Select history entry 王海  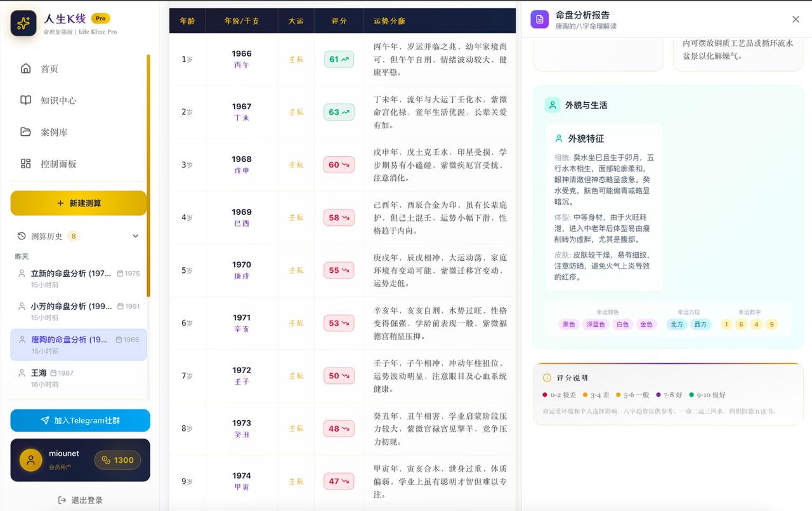pyautogui.click(x=79, y=378)
